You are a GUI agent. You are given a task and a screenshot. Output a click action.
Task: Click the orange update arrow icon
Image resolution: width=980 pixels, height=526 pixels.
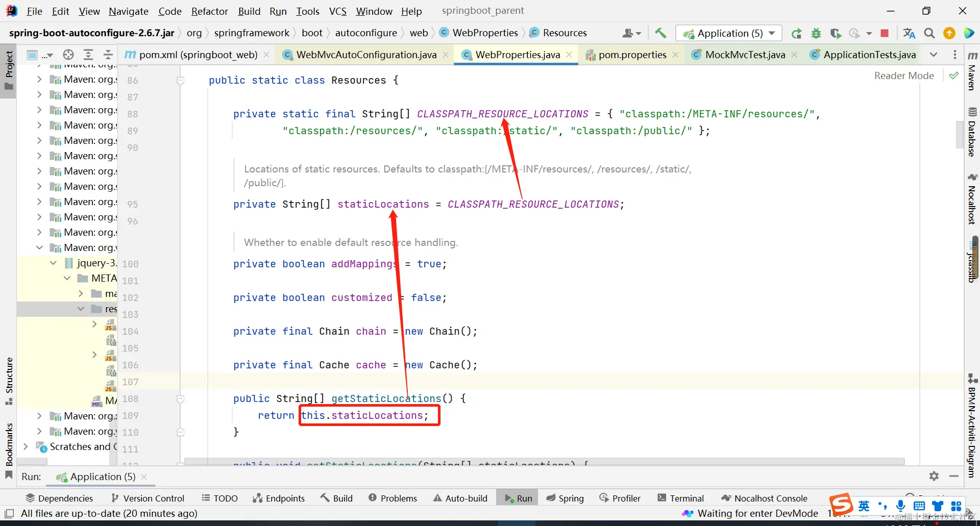[x=949, y=34]
